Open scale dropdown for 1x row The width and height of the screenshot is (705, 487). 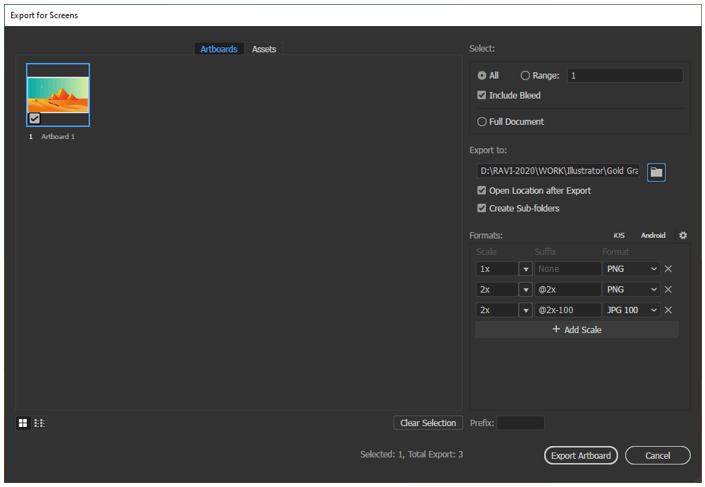click(525, 269)
